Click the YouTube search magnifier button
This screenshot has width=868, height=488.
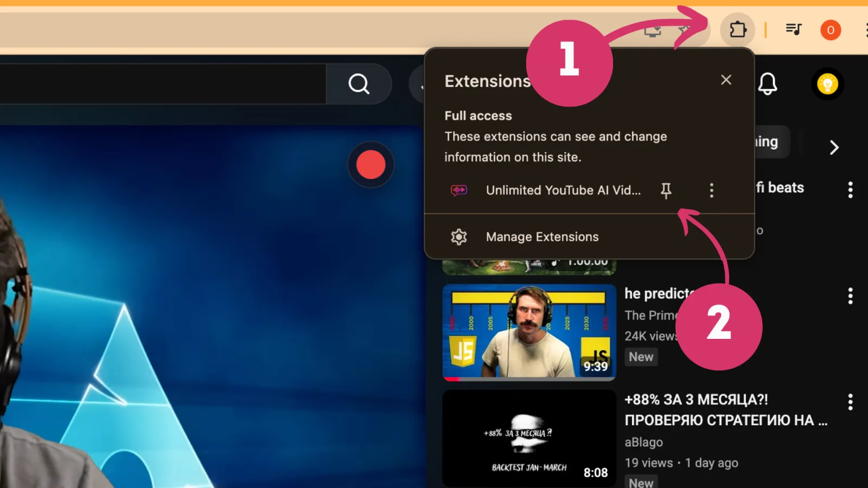(x=359, y=84)
